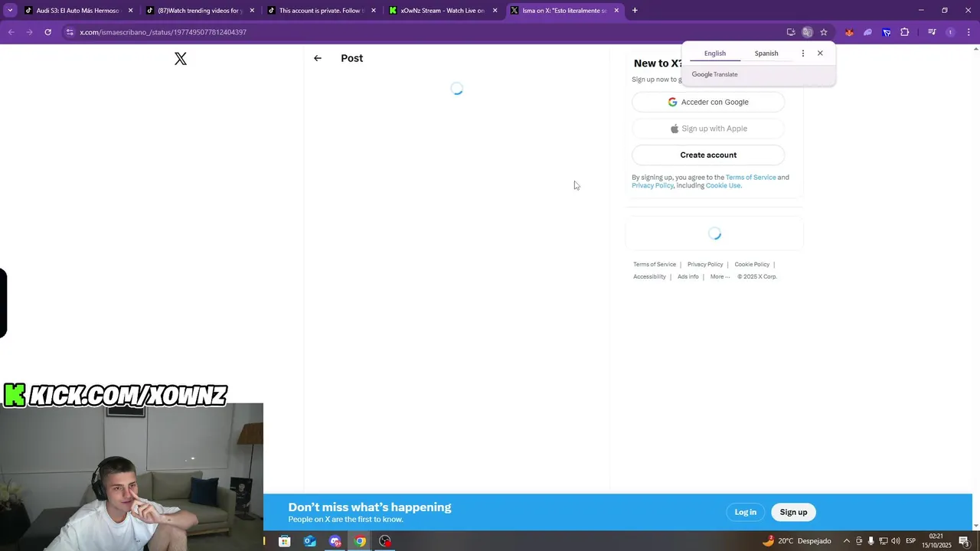This screenshot has width=980, height=551.
Task: Close the Isma on X tab
Action: point(616,11)
